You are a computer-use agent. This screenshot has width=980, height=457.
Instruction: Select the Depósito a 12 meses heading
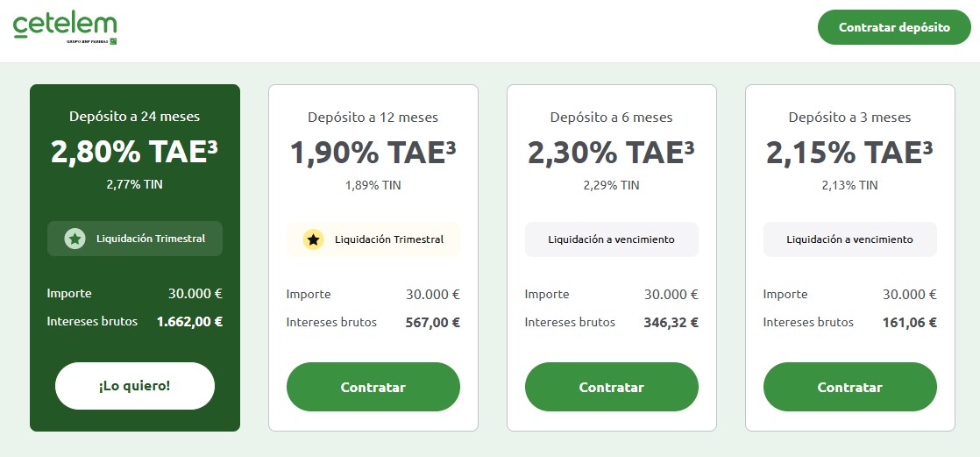pyautogui.click(x=373, y=117)
